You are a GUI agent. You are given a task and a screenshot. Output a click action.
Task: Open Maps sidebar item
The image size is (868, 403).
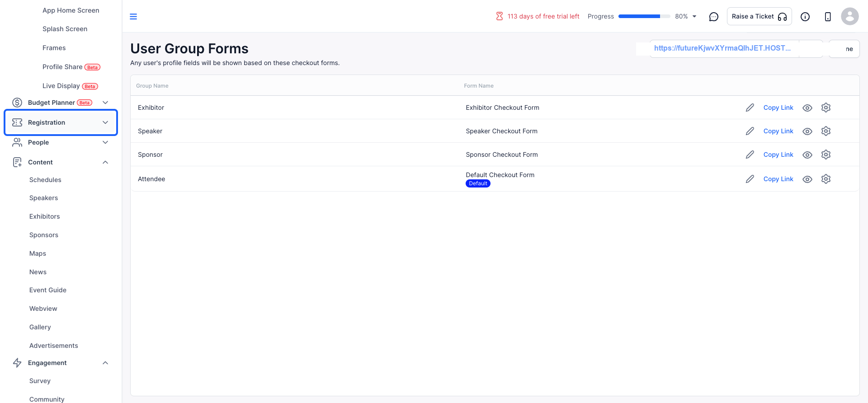(x=38, y=253)
